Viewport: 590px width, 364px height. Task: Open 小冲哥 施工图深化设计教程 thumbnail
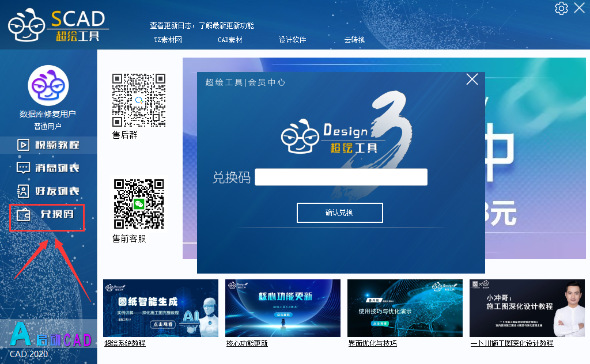pos(527,308)
